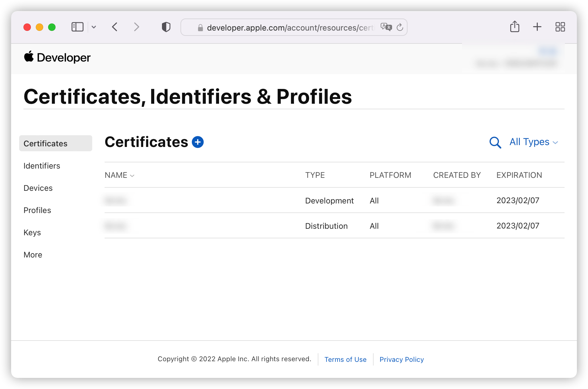Open the Development certificate row
The image size is (588, 389).
[334, 200]
